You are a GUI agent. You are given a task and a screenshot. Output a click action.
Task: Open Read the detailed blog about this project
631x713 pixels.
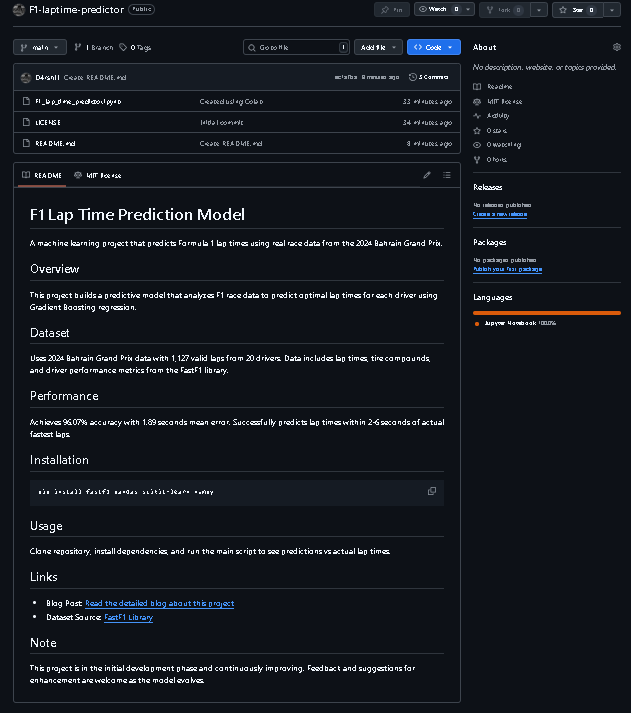[160, 603]
